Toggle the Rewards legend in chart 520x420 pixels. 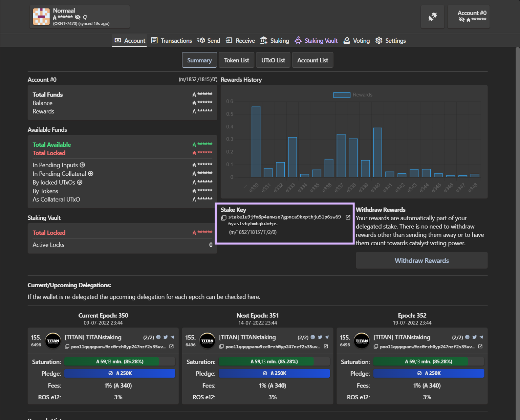pos(353,95)
